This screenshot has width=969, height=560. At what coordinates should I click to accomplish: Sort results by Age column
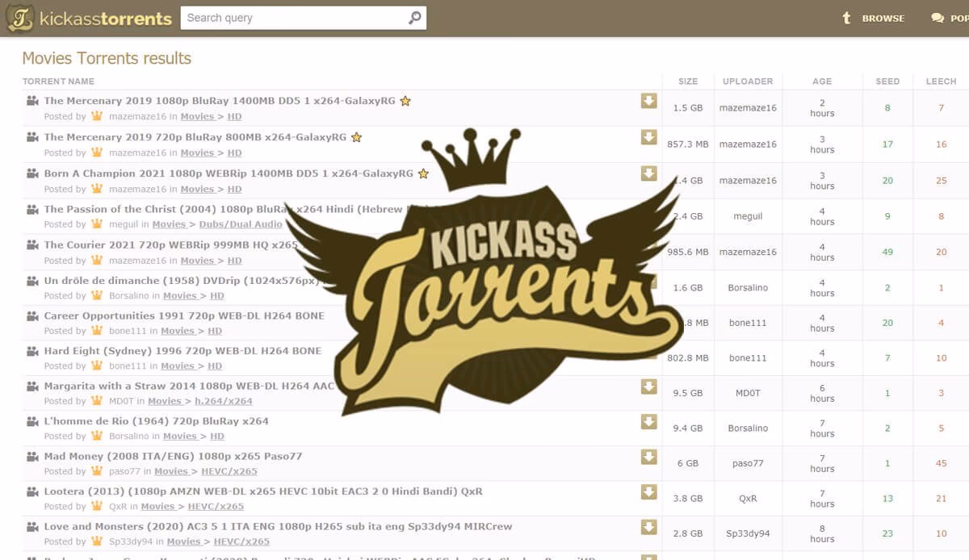tap(822, 81)
